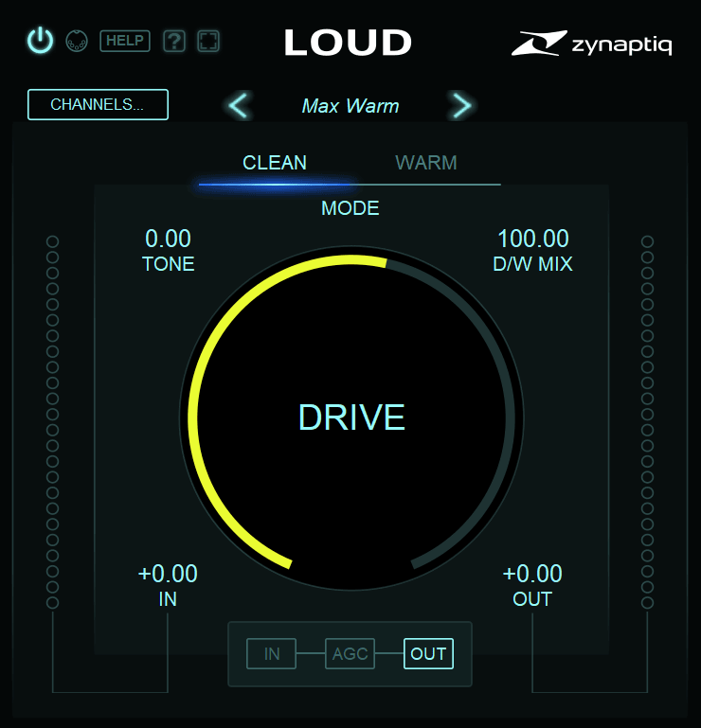The width and height of the screenshot is (701, 728).
Task: Select the CLEAN mode tab
Action: [275, 163]
